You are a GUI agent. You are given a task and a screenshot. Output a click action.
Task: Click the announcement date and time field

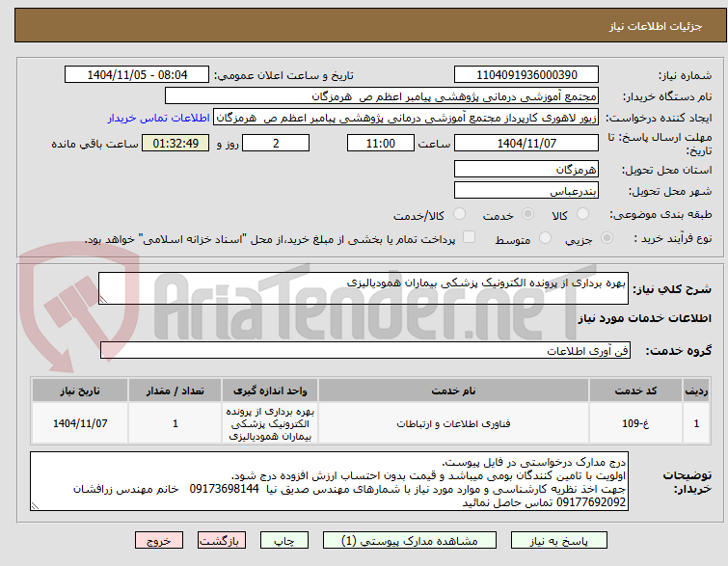(137, 75)
